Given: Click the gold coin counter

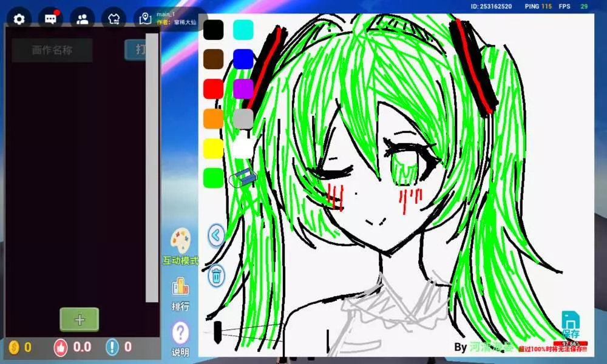Looking at the screenshot, I should click(20, 348).
